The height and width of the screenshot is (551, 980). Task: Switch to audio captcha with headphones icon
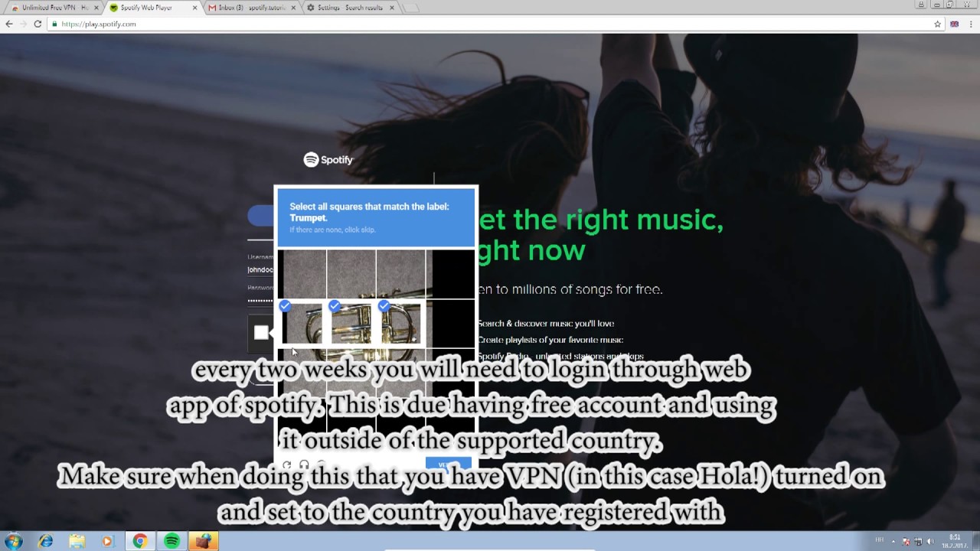(x=304, y=465)
